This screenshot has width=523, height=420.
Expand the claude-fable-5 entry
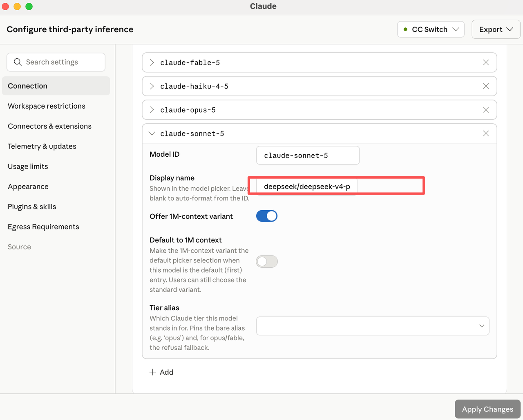(152, 62)
